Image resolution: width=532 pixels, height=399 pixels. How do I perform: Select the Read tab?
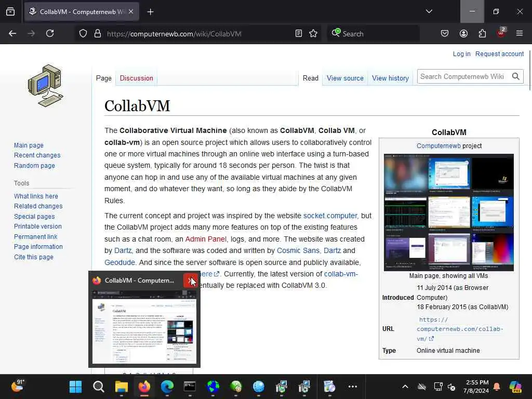[311, 78]
